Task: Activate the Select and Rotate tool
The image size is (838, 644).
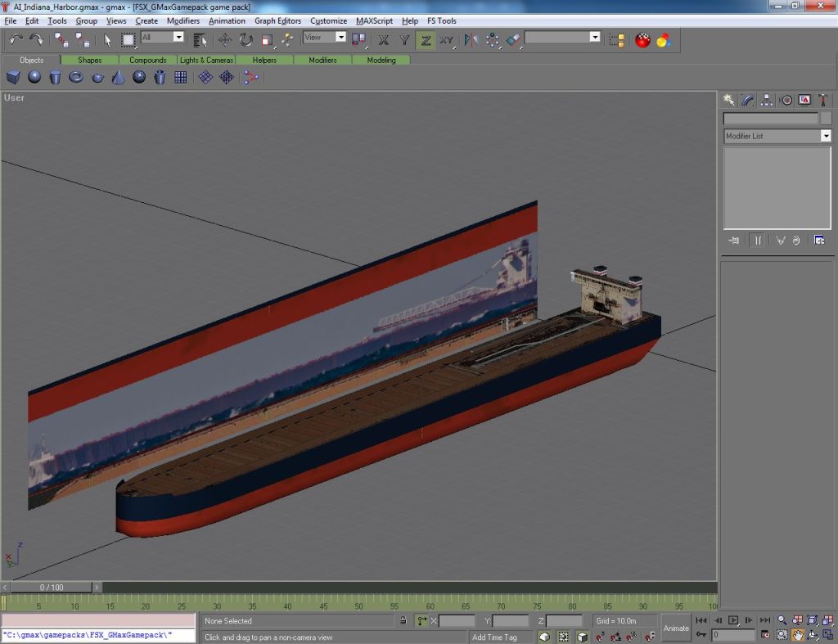Action: coord(246,39)
